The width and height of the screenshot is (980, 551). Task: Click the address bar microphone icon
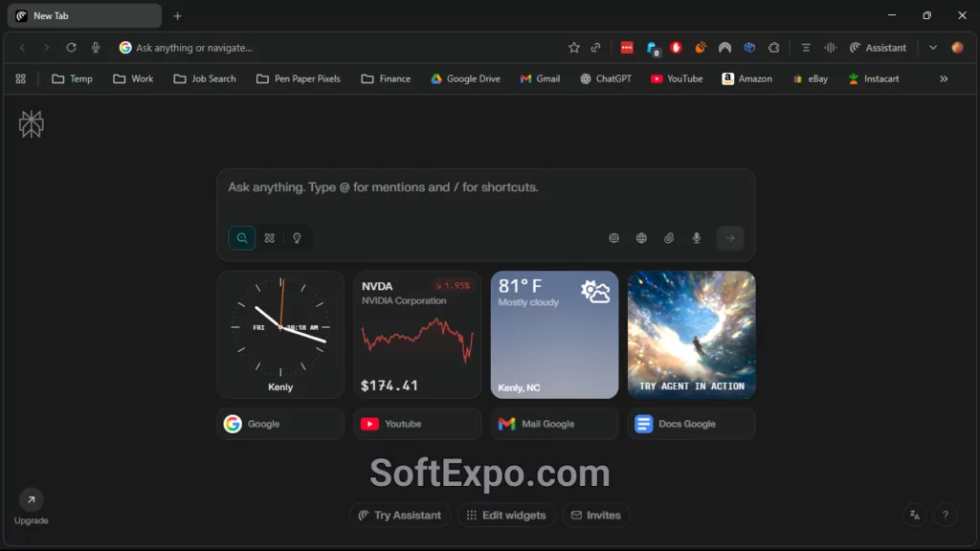pyautogui.click(x=95, y=47)
